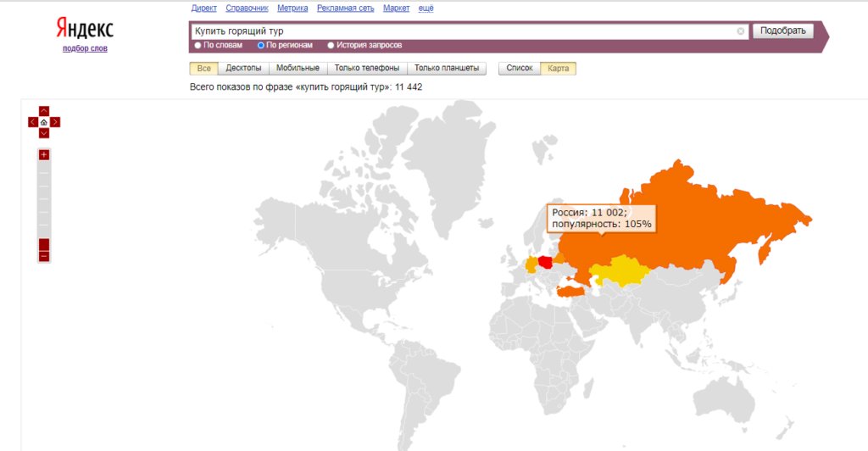Screen dimensions: 868x451
Task: Click the dark red zoom slider handle
Action: coord(44,245)
